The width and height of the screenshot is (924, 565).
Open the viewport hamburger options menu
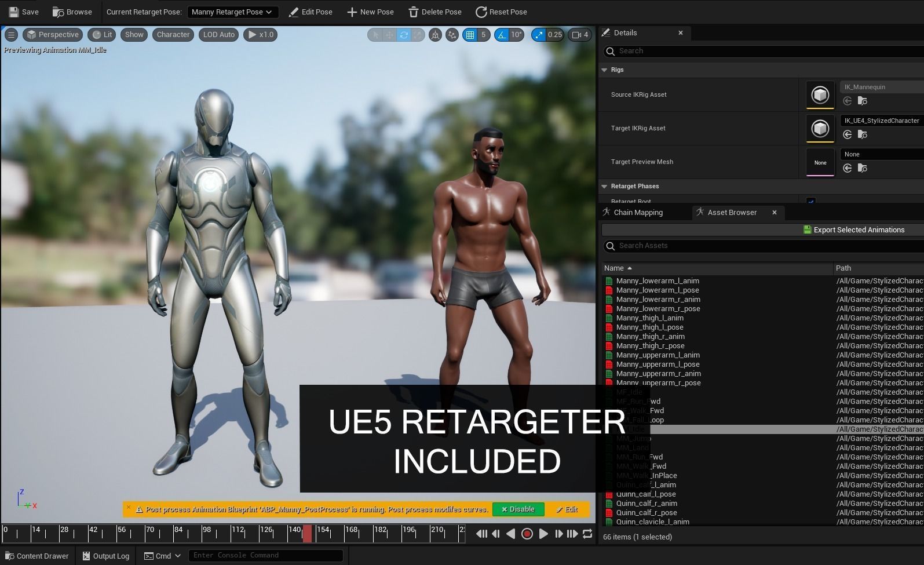[11, 35]
